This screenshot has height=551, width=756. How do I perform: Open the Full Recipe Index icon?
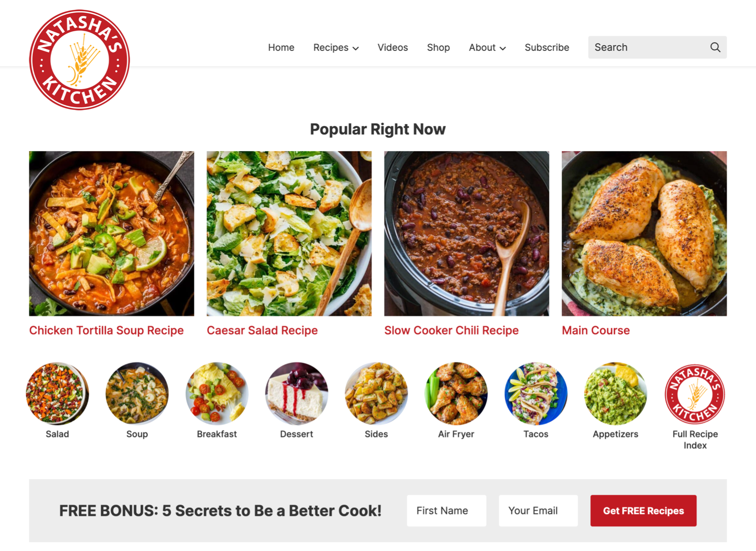pyautogui.click(x=695, y=393)
